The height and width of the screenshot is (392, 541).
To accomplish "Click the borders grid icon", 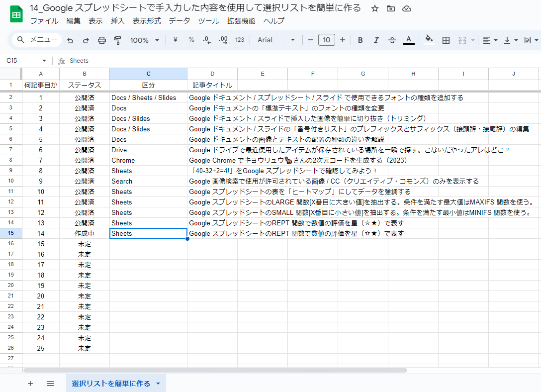I will tap(446, 40).
